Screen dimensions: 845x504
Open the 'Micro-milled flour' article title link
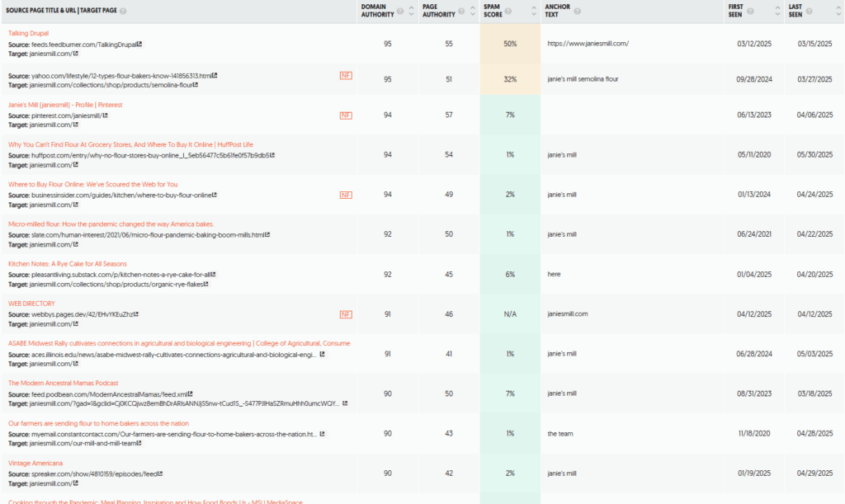111,224
